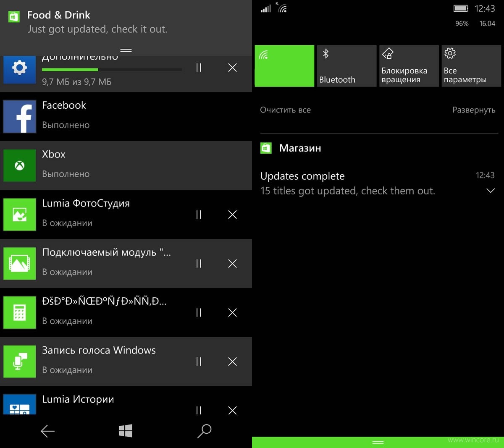Pause the Lumia Истории update
This screenshot has width=504, height=448.
(x=199, y=410)
